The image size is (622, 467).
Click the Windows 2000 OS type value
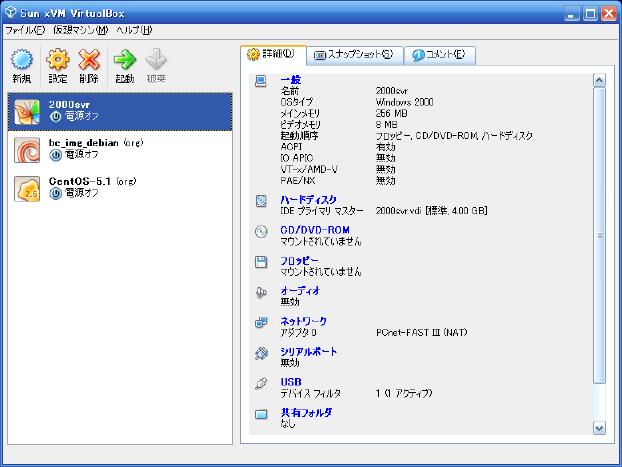click(404, 102)
